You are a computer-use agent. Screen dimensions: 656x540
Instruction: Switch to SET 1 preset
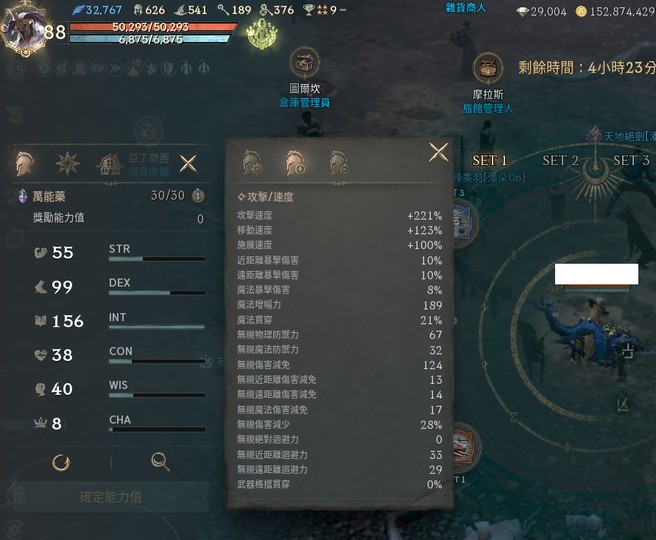(489, 160)
